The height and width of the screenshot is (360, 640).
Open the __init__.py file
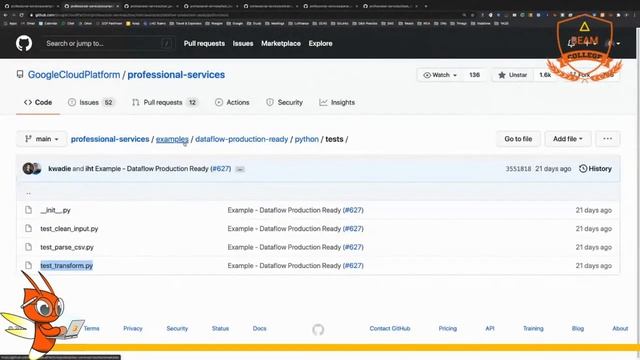56,210
